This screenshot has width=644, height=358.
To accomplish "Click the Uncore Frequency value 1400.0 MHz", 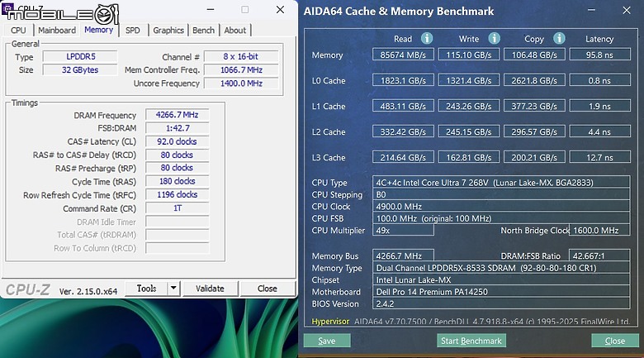I will pos(241,84).
